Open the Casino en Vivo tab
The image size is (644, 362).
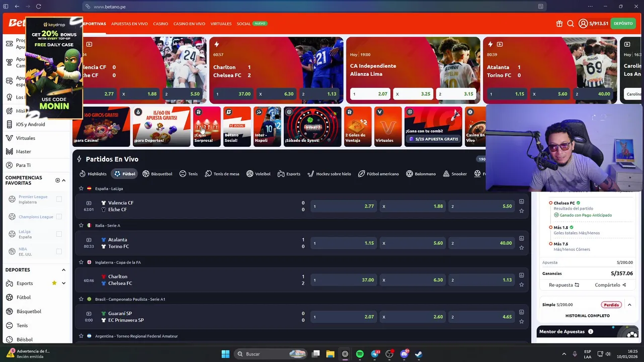[189, 24]
